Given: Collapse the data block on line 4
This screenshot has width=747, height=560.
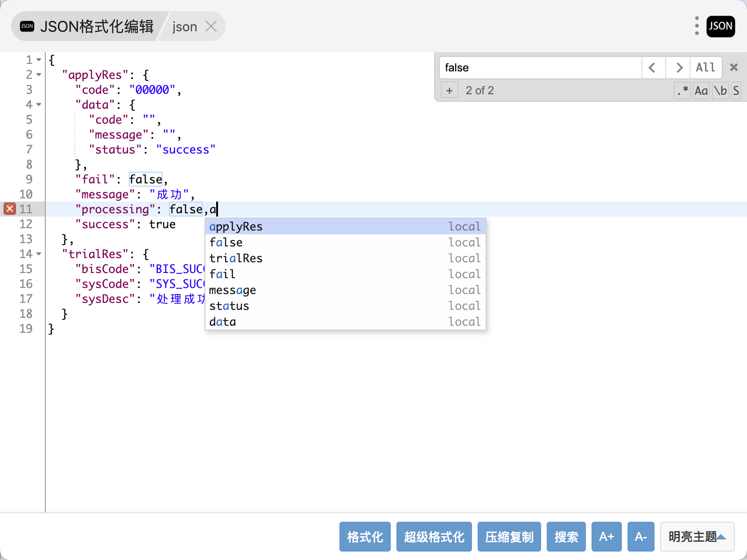Looking at the screenshot, I should tap(39, 105).
